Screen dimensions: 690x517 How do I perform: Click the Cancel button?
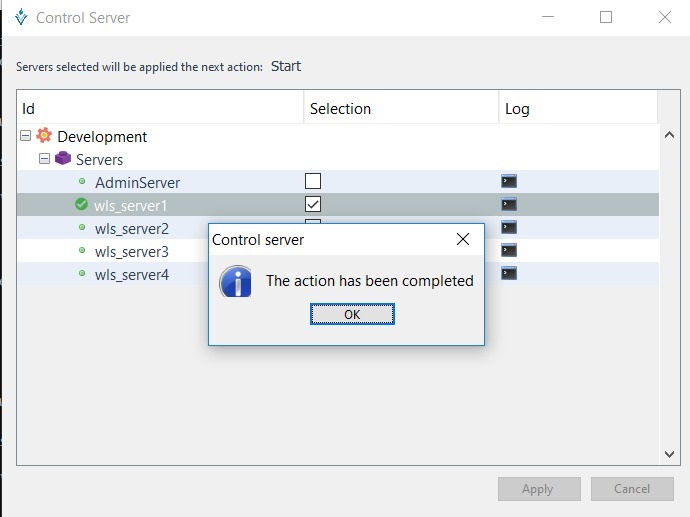click(x=631, y=489)
